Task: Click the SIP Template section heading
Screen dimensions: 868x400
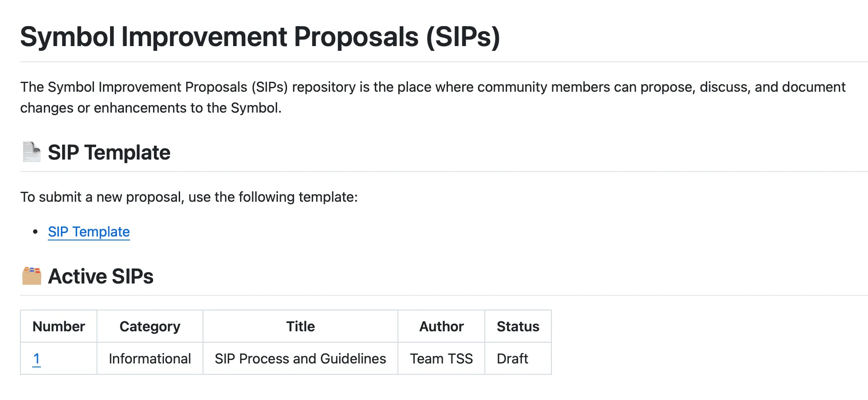Action: 109,153
